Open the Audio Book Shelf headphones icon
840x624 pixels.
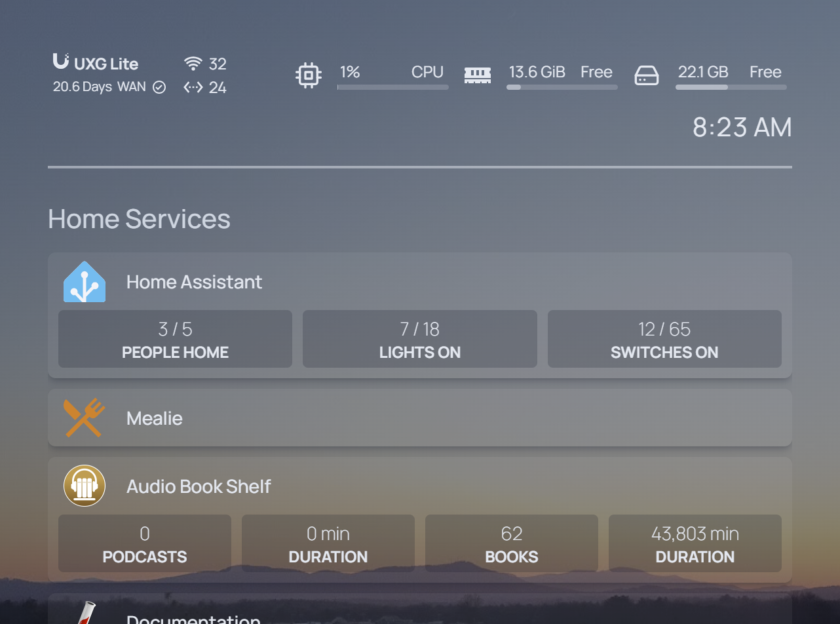click(x=85, y=486)
